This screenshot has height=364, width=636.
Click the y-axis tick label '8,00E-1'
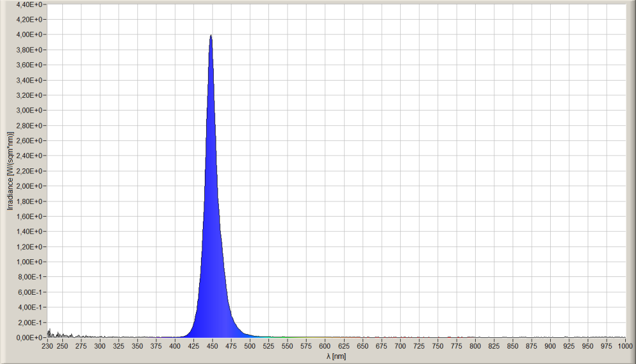point(31,277)
